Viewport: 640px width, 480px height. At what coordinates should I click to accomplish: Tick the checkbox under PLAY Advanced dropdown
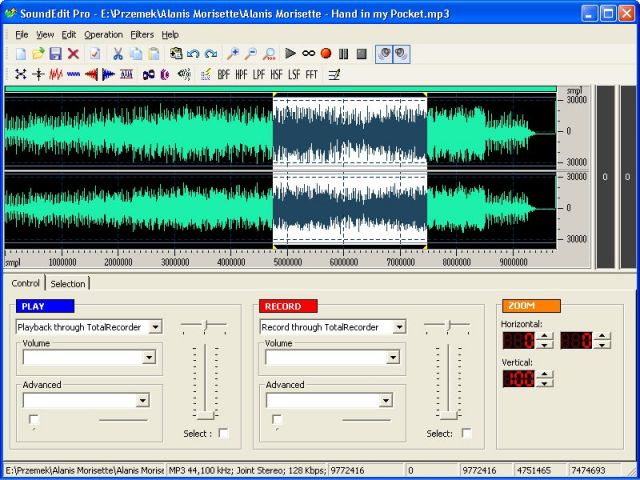point(34,420)
